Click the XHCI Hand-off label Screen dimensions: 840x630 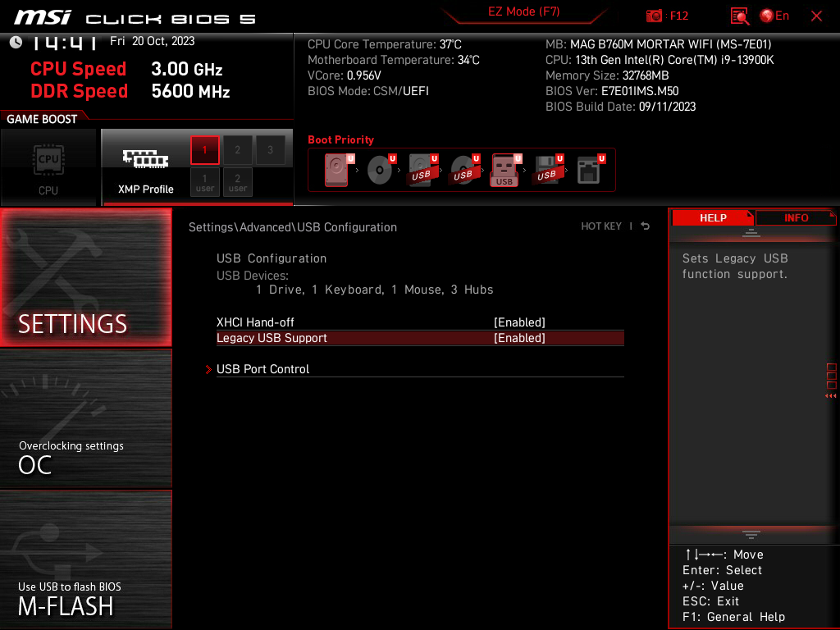(x=255, y=322)
